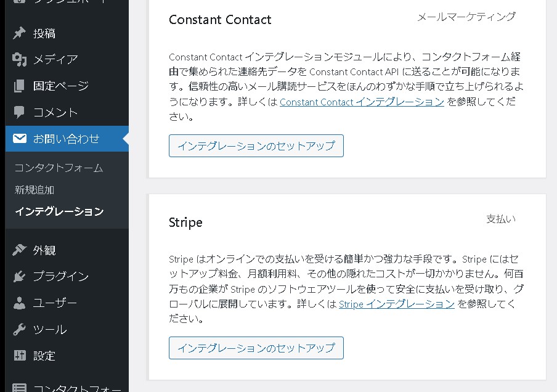Click the コメント speech bubble icon
Screen dimensions: 557x392
click(20, 112)
